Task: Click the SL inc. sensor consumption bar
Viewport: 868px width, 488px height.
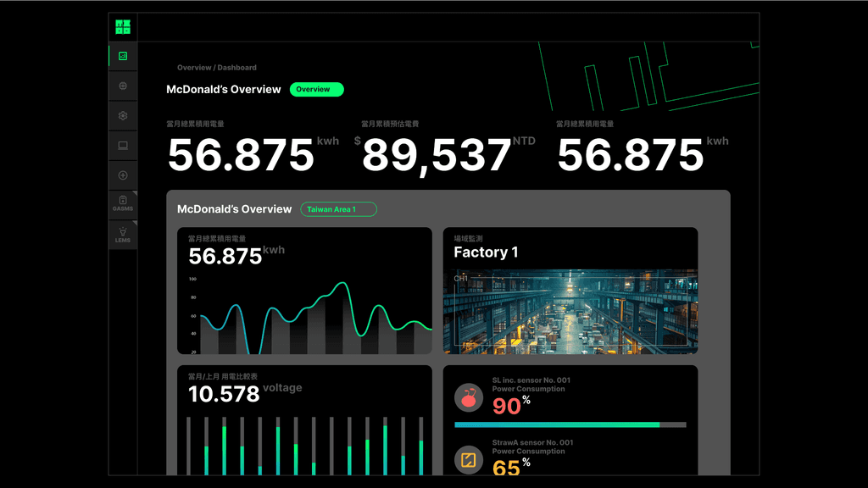Action: (570, 425)
